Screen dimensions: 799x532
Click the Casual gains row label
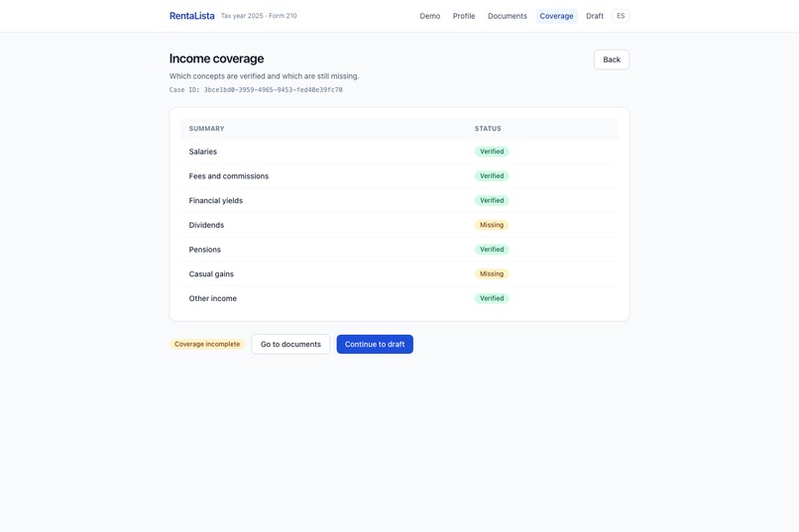tap(211, 273)
